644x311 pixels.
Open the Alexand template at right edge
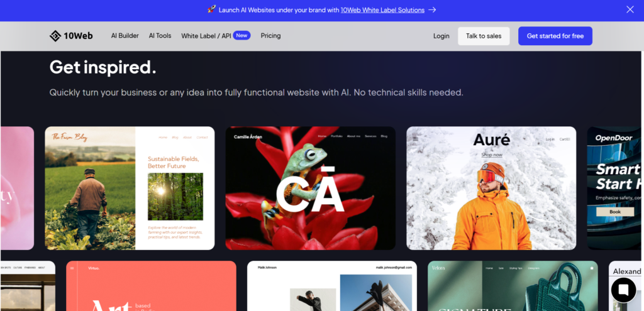point(625,286)
